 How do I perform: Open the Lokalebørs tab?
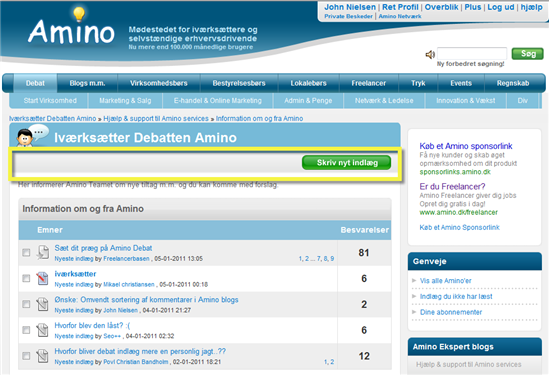pyautogui.click(x=308, y=83)
